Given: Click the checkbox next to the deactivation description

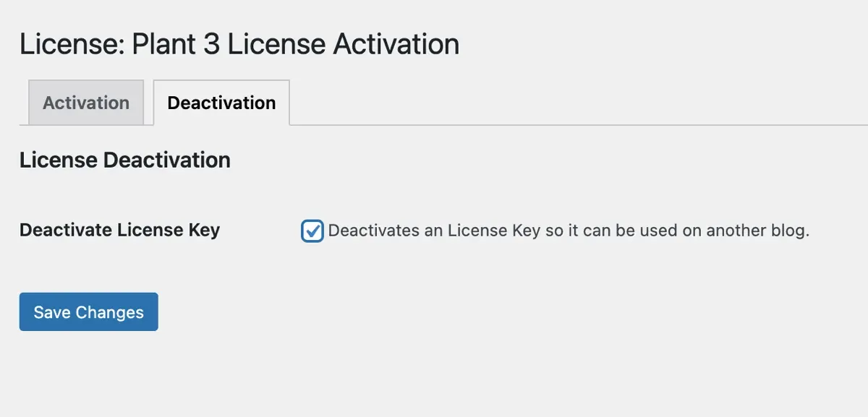Looking at the screenshot, I should (312, 230).
